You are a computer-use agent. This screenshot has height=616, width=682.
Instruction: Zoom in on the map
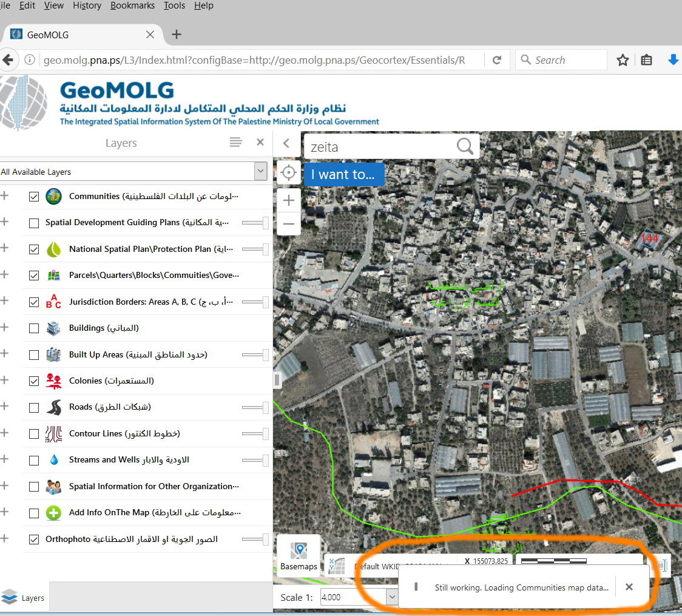(289, 200)
